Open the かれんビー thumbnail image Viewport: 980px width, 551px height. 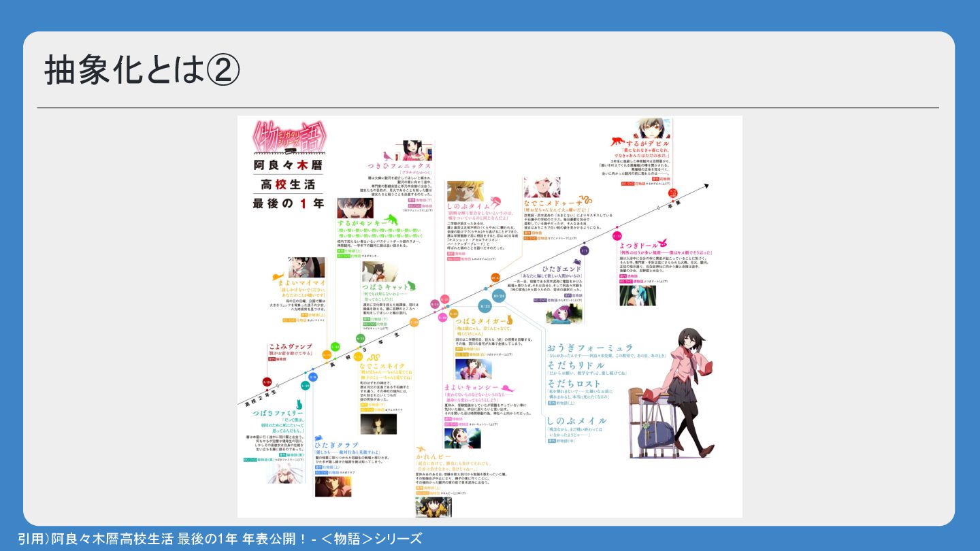[x=434, y=507]
